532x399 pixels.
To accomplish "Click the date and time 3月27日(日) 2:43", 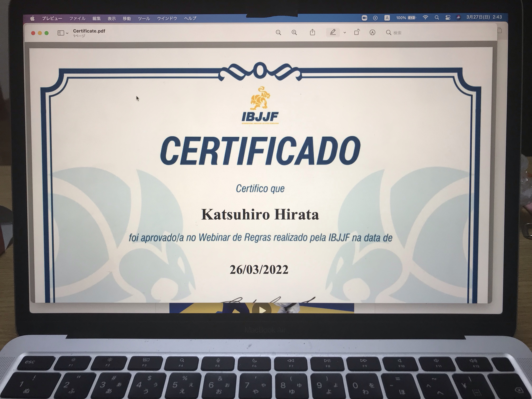I will click(484, 17).
